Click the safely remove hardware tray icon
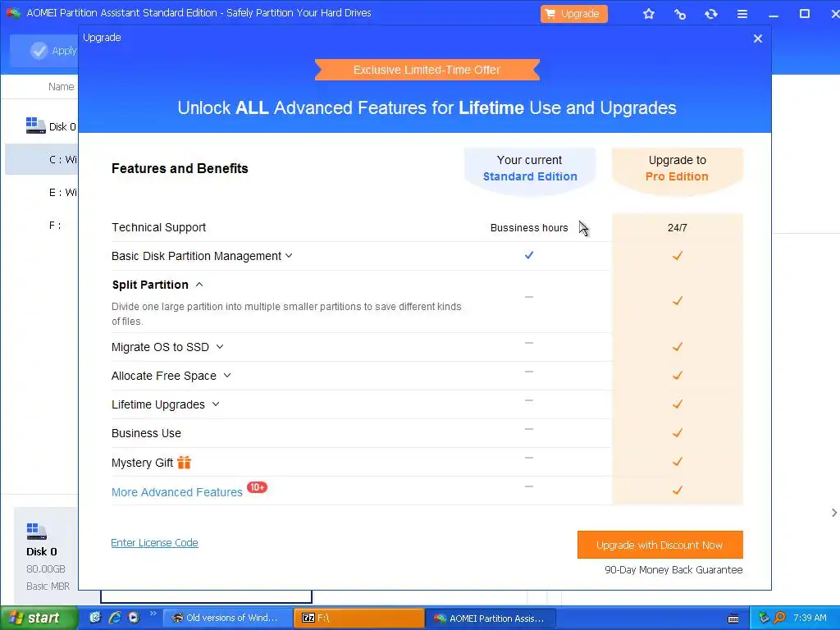 [764, 618]
